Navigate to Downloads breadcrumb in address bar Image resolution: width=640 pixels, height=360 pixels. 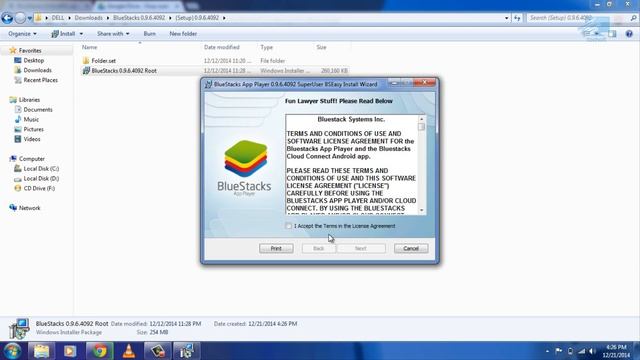[x=89, y=18]
